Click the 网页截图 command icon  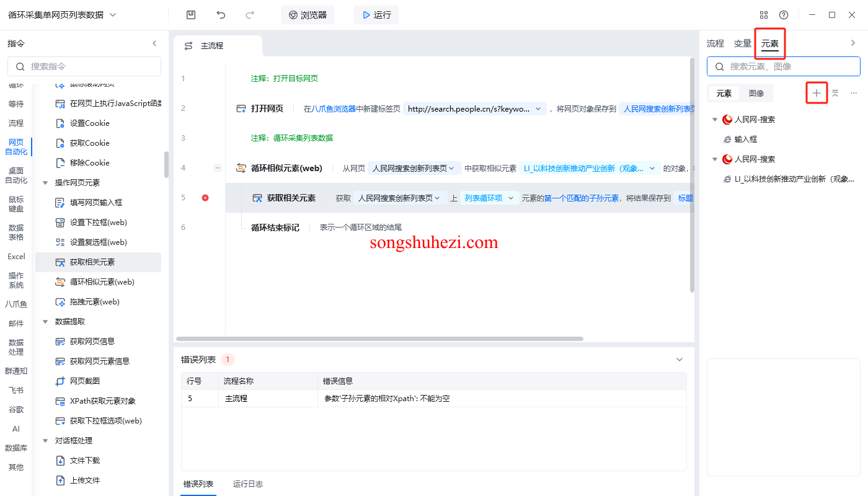[x=60, y=381]
